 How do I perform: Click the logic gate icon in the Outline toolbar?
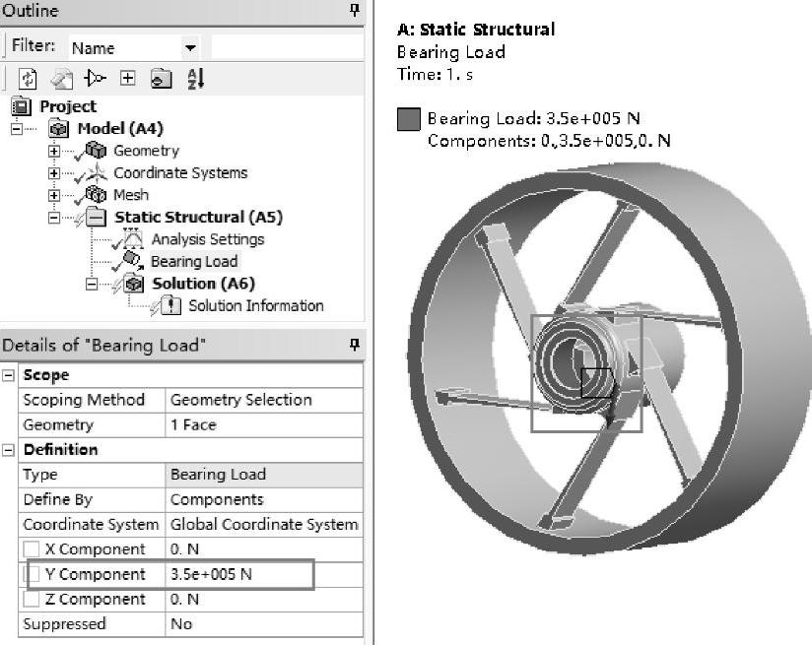pos(95,79)
